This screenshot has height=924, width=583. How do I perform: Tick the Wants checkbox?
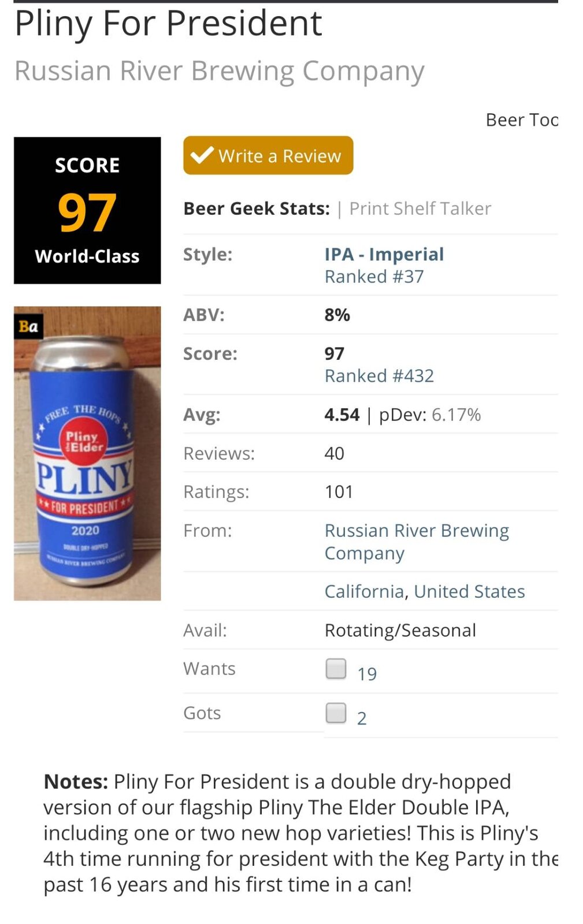point(336,669)
